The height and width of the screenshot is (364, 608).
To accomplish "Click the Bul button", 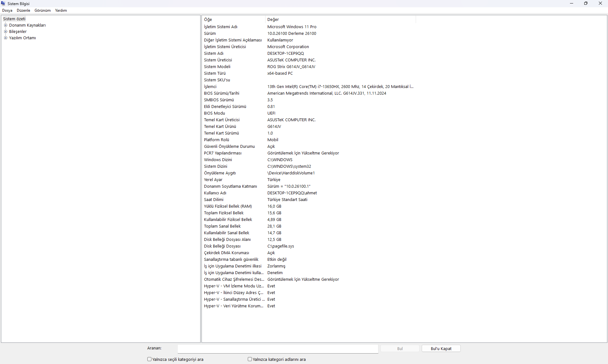I will click(400, 348).
